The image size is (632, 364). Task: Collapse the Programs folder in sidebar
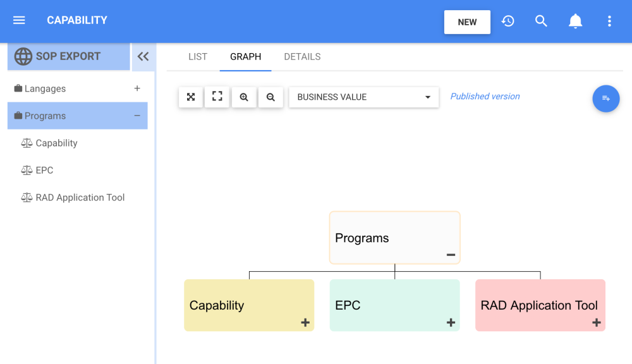[137, 116]
